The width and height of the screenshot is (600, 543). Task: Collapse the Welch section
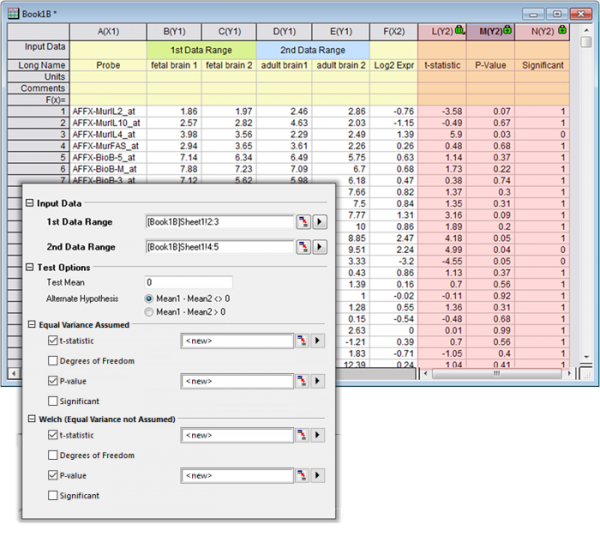tap(31, 419)
